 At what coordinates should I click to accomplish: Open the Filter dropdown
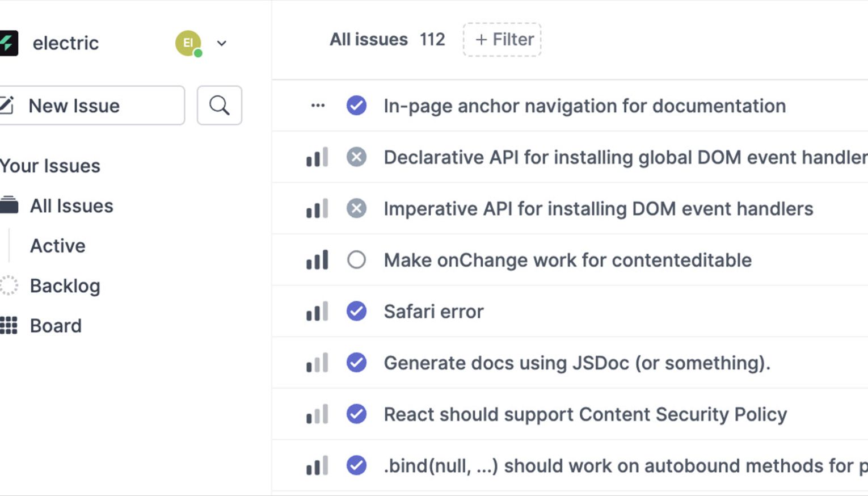click(x=502, y=40)
